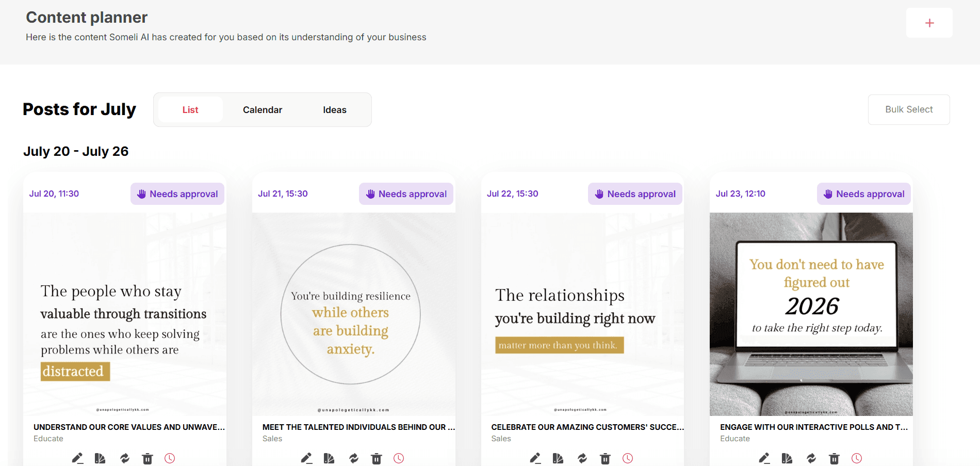Open the 'people who stay valuable' post image
The width and height of the screenshot is (980, 466).
[x=125, y=314]
